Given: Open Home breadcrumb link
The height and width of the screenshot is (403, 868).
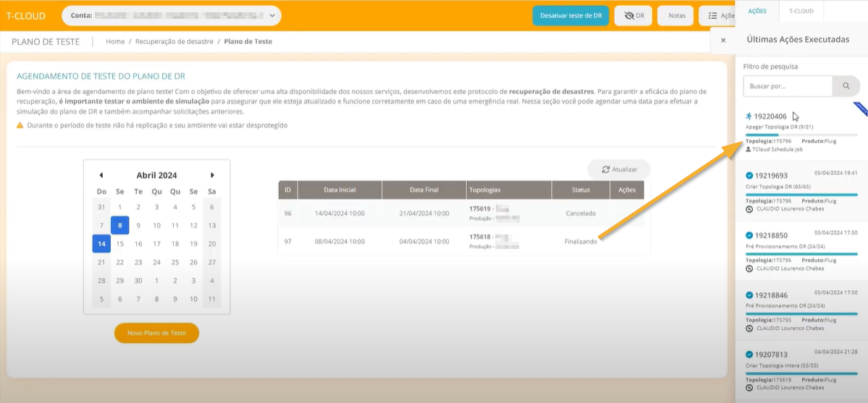Looking at the screenshot, I should pyautogui.click(x=115, y=41).
